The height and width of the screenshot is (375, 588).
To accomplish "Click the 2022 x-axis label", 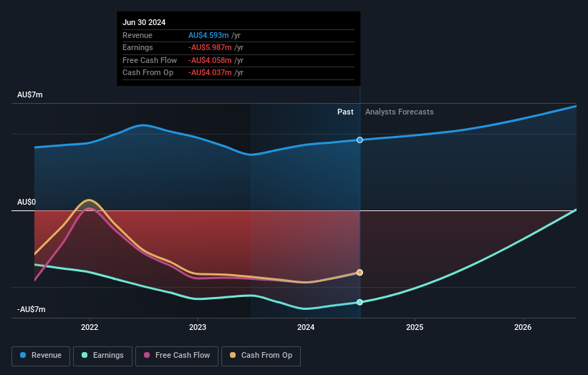I will coord(90,328).
